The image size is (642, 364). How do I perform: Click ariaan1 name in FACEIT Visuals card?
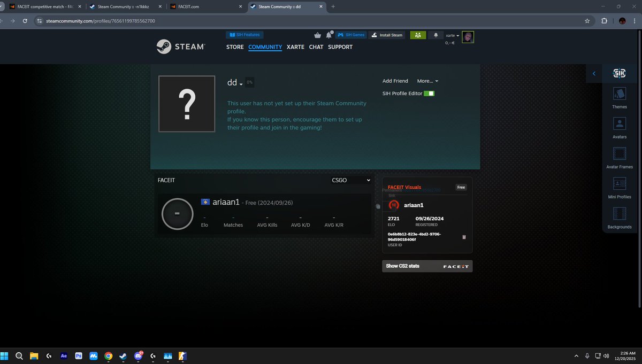point(414,205)
